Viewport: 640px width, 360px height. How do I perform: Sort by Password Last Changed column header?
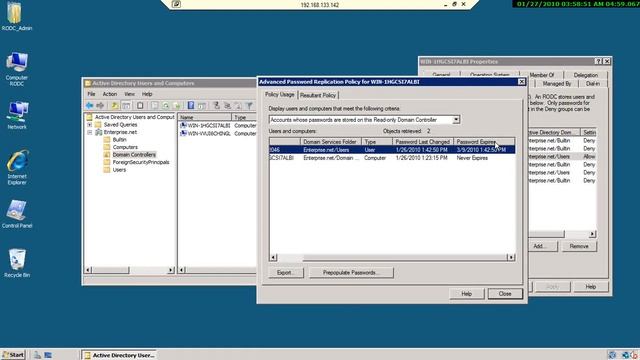pyautogui.click(x=423, y=142)
